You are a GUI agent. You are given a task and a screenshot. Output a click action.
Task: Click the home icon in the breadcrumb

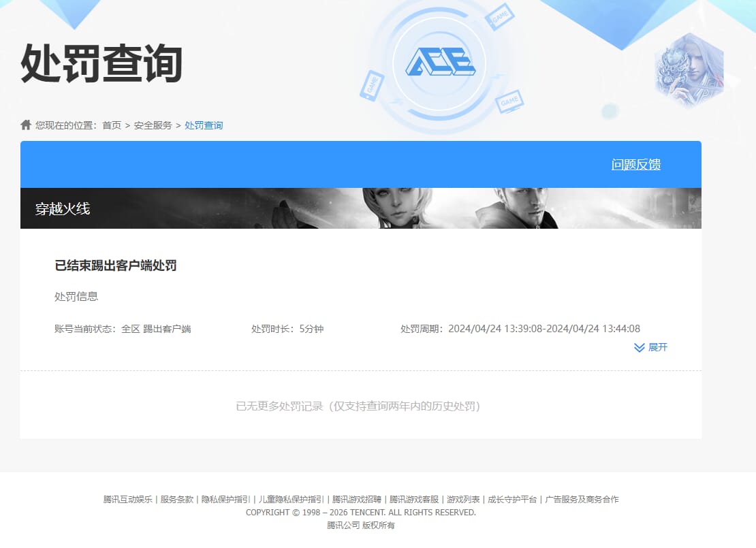pos(26,125)
